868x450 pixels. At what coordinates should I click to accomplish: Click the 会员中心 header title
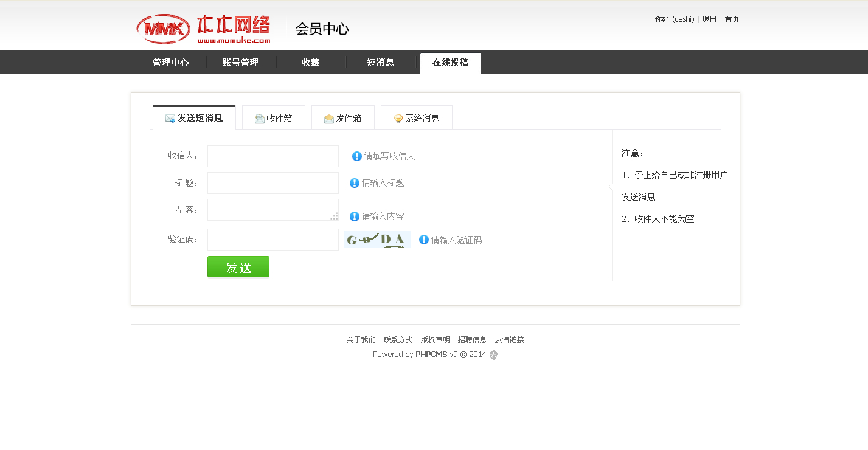pyautogui.click(x=322, y=29)
